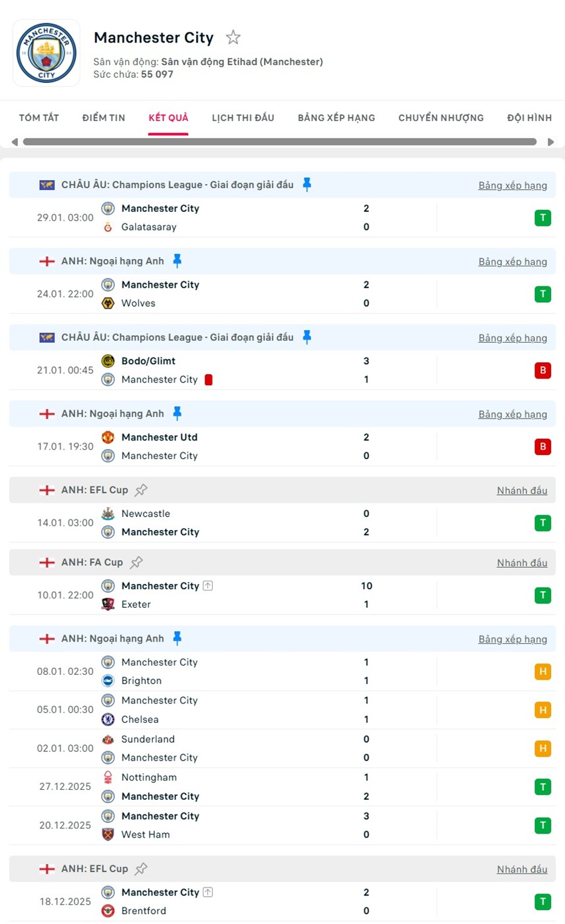Toggle the star to favorite Manchester City
Image resolution: width=565 pixels, height=924 pixels.
[x=233, y=38]
